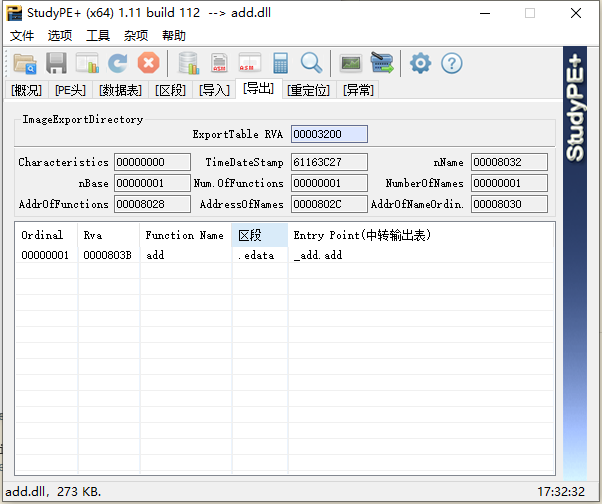Switch to the [PE头] tab
602x504 pixels.
pos(70,90)
